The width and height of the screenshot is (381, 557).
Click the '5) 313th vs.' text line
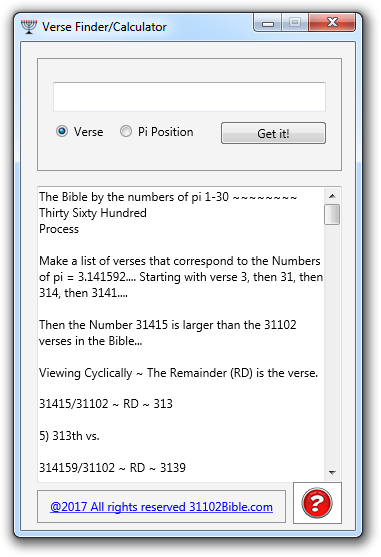(69, 436)
